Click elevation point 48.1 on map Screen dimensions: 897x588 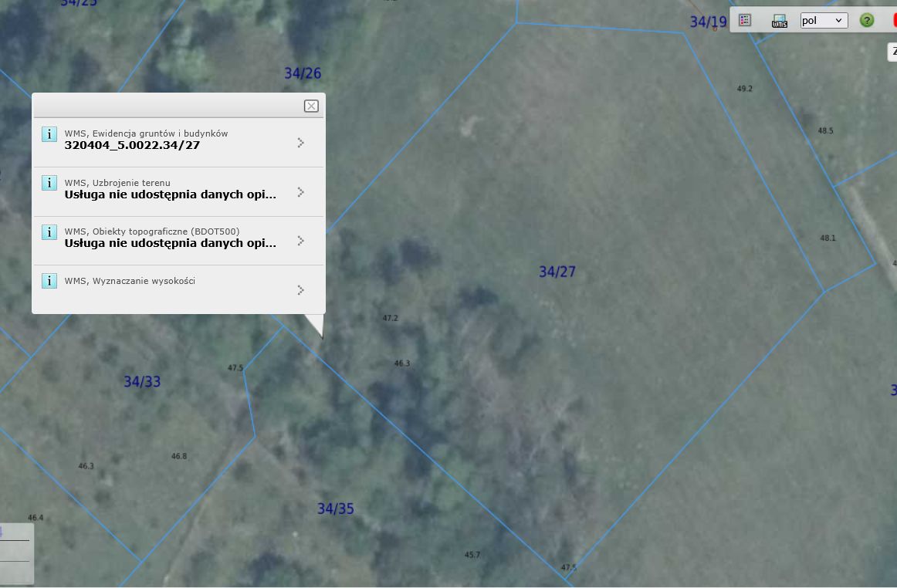click(x=828, y=238)
